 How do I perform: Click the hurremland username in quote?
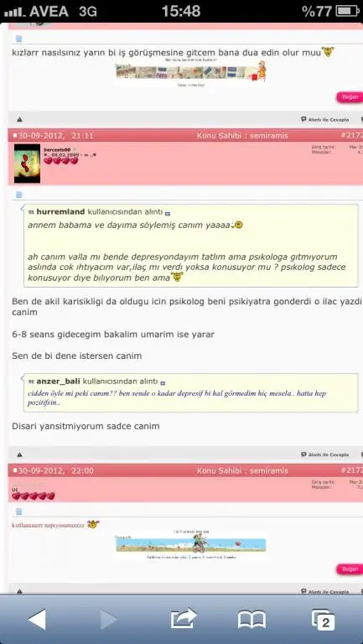click(x=60, y=212)
